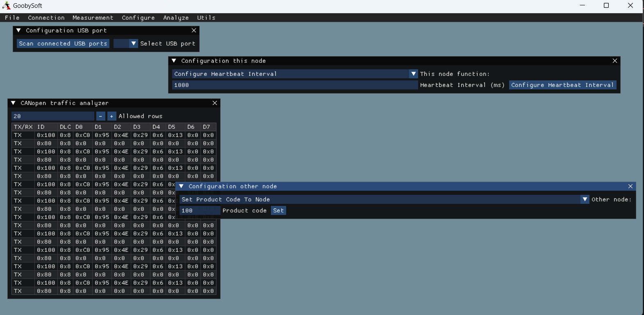Screen dimensions: 644x315
Task: Click the Set product code button
Action: tap(278, 210)
